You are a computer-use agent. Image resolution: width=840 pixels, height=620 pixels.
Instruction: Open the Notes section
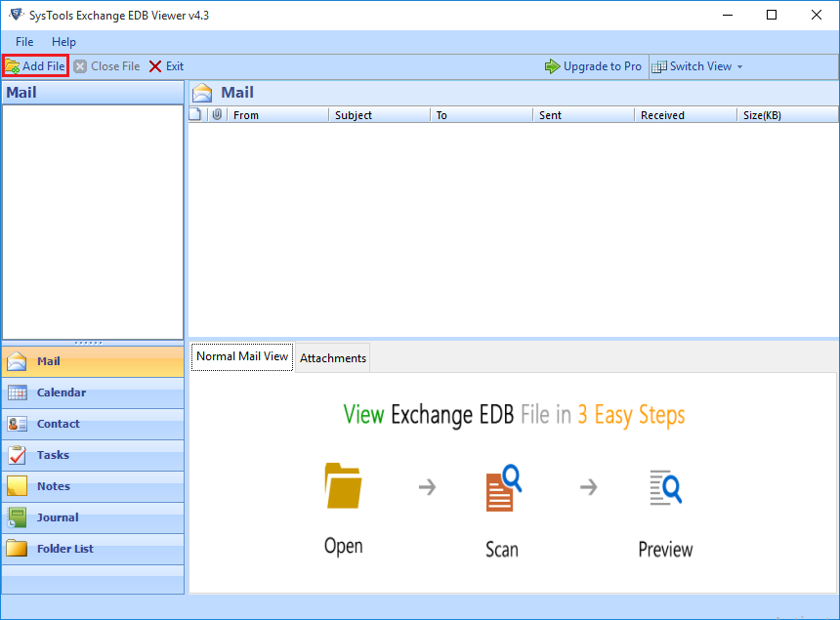click(93, 486)
